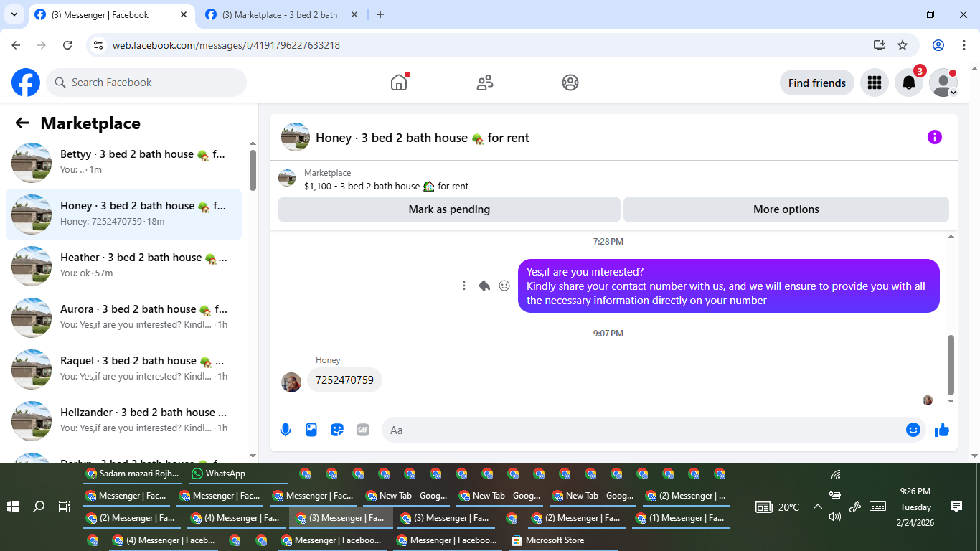Open the Home feed icon
The width and height of the screenshot is (980, 551).
(399, 83)
